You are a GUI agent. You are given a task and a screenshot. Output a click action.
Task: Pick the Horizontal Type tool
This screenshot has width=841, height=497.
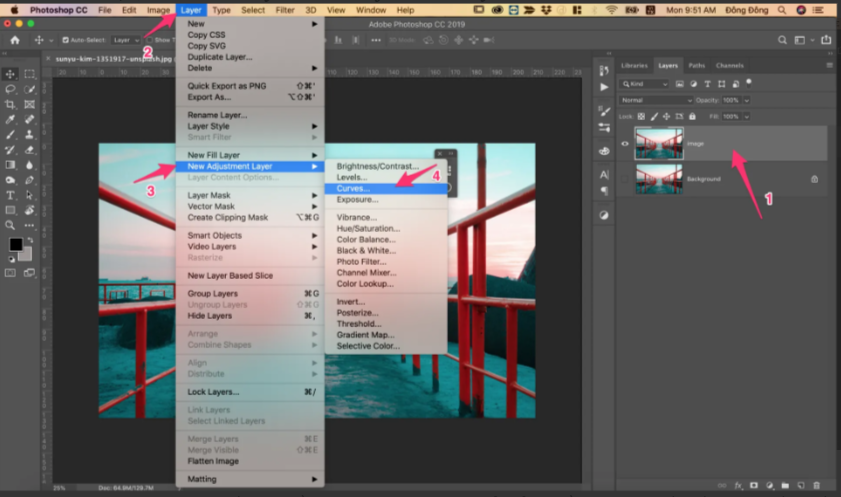click(11, 194)
